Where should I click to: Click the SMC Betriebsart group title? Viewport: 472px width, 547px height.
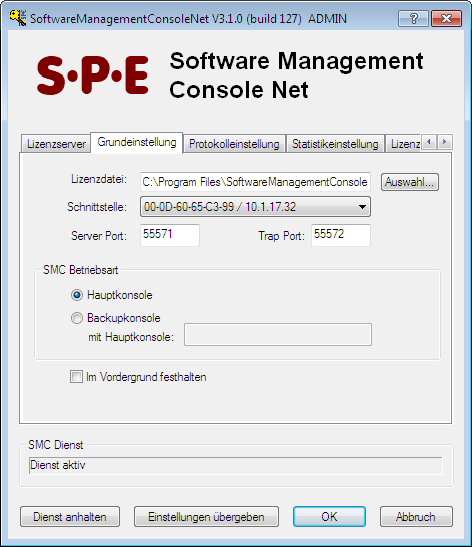click(x=81, y=270)
